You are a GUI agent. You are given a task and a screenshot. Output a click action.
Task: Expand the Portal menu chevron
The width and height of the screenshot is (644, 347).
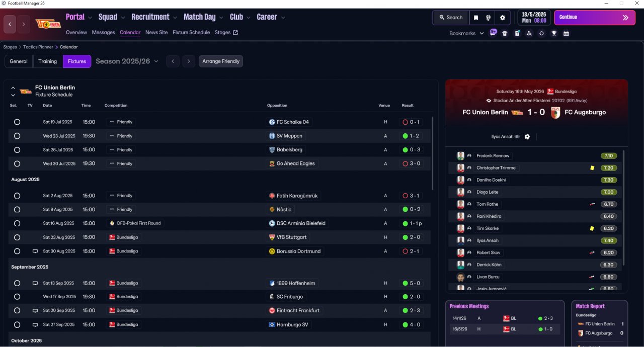click(90, 18)
